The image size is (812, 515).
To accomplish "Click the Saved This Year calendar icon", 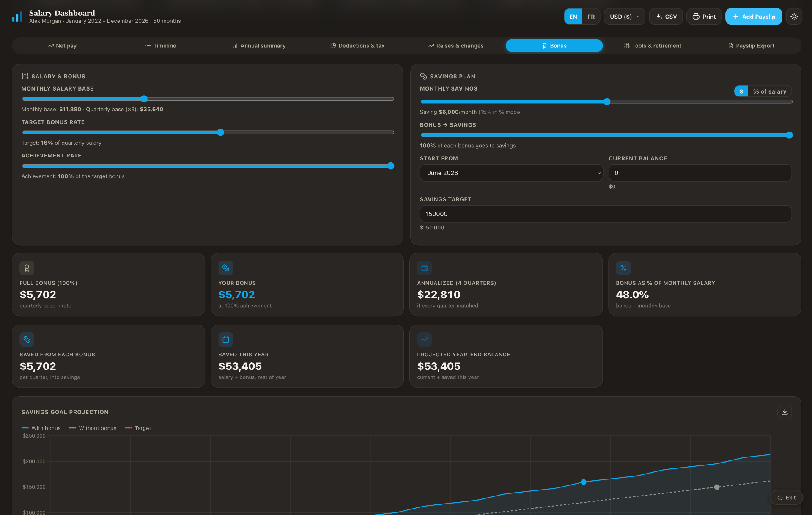I will tap(225, 339).
